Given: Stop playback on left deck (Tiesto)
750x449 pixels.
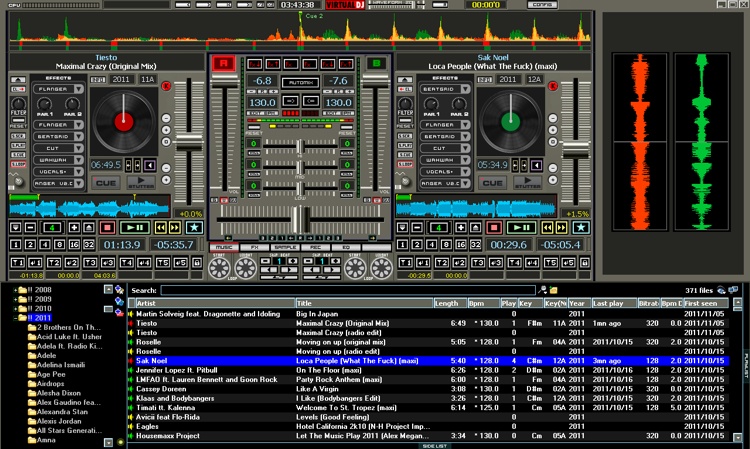Looking at the screenshot, I should tap(107, 228).
